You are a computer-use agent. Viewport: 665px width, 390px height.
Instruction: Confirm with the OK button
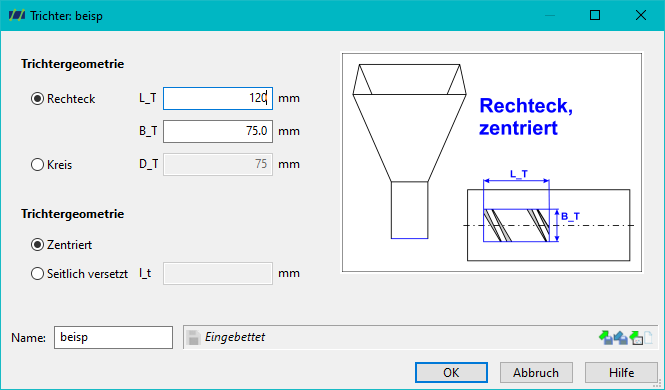coord(451,373)
